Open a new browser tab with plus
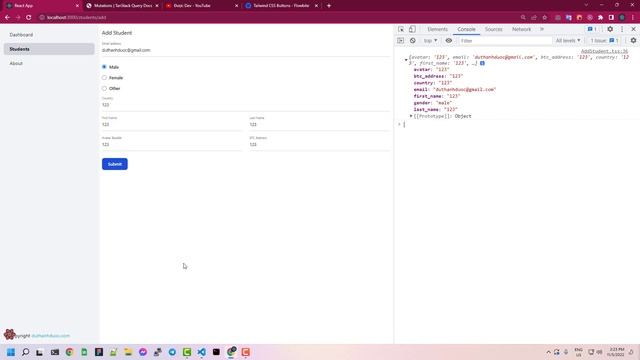The height and width of the screenshot is (360, 640). click(329, 6)
